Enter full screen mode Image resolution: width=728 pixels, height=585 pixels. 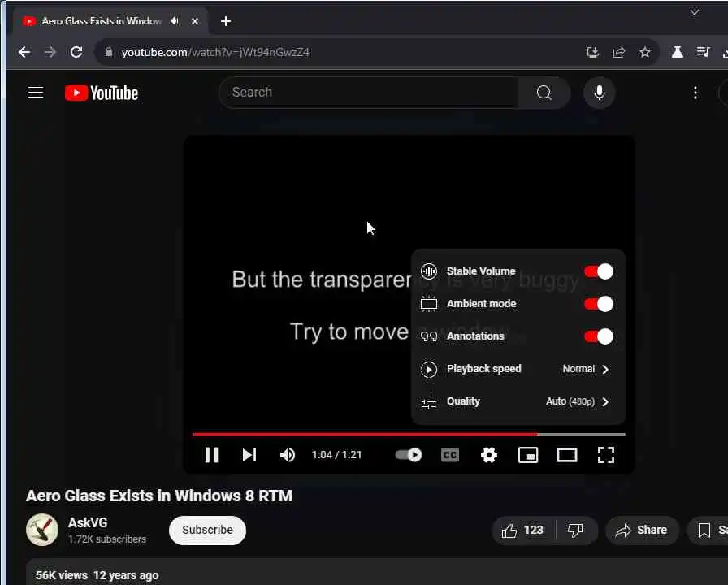coord(606,455)
